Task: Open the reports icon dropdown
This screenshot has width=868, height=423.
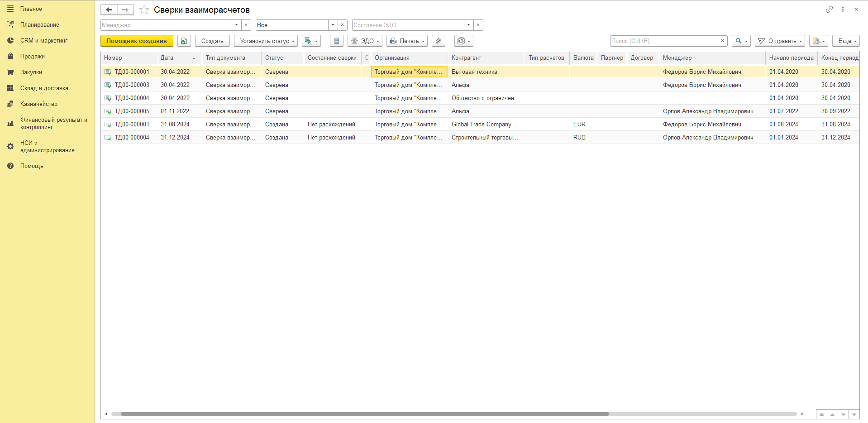Action: click(x=464, y=41)
